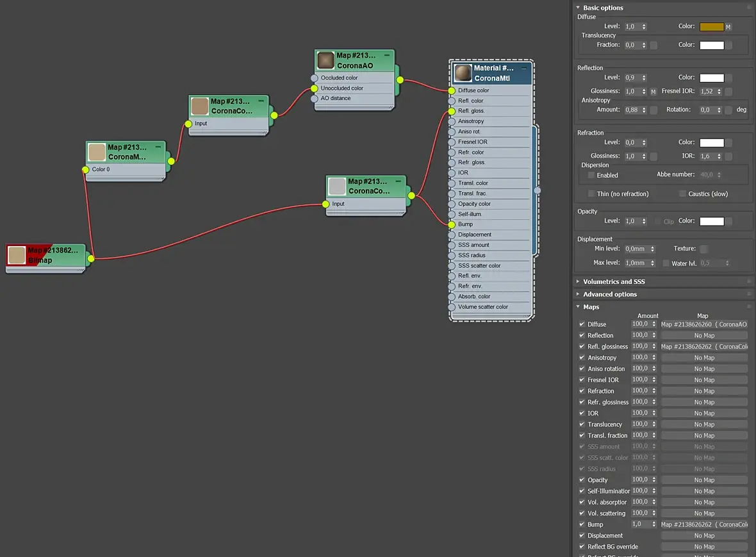Click the Opacity color input socket

coord(452,204)
